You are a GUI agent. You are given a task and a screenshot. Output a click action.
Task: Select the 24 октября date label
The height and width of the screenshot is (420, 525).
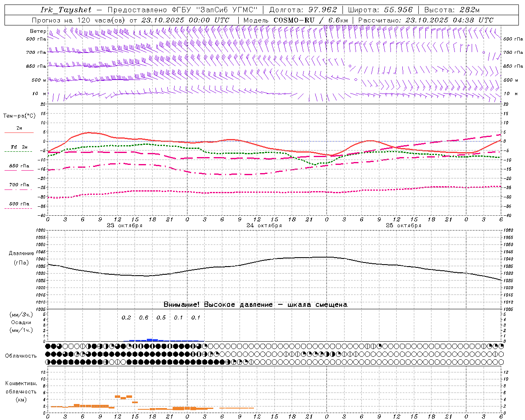[x=264, y=226]
